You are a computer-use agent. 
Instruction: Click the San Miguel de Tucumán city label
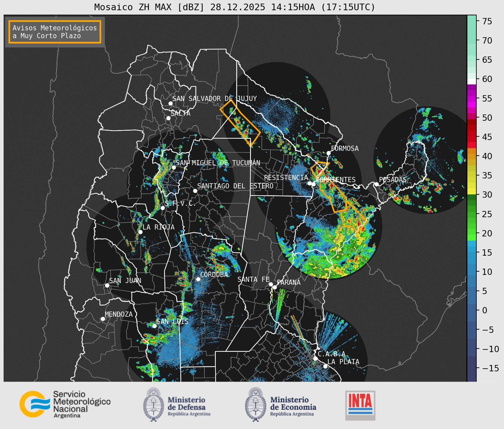point(218,163)
